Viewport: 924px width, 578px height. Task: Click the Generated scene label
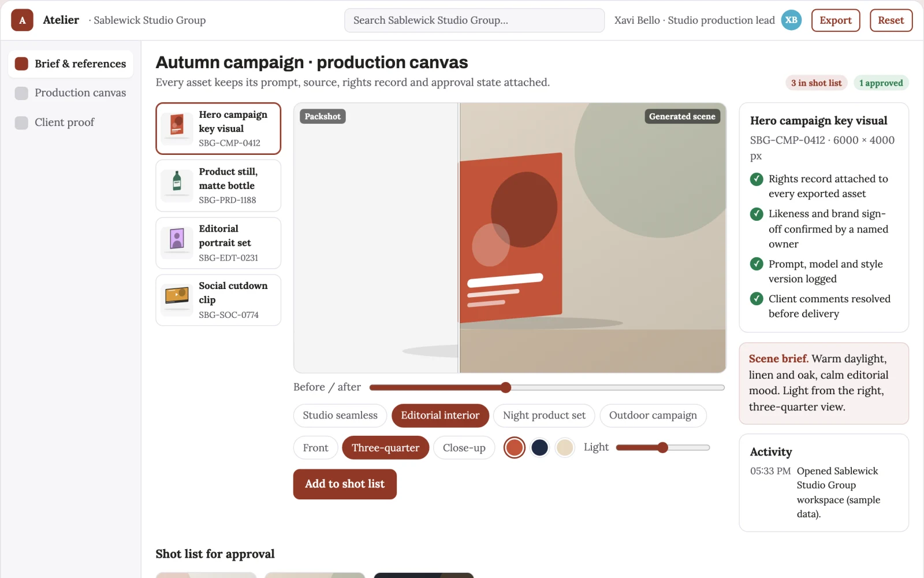(x=682, y=117)
